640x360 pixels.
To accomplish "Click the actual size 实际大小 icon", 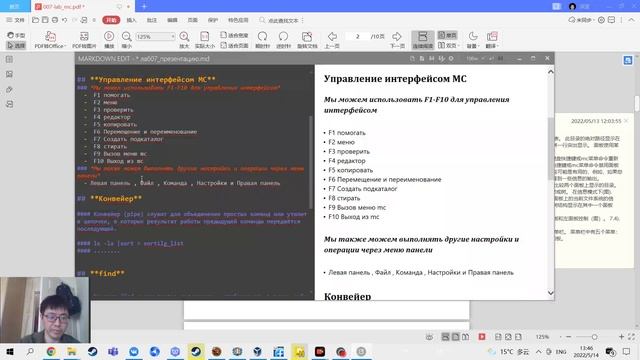I will point(204,36).
